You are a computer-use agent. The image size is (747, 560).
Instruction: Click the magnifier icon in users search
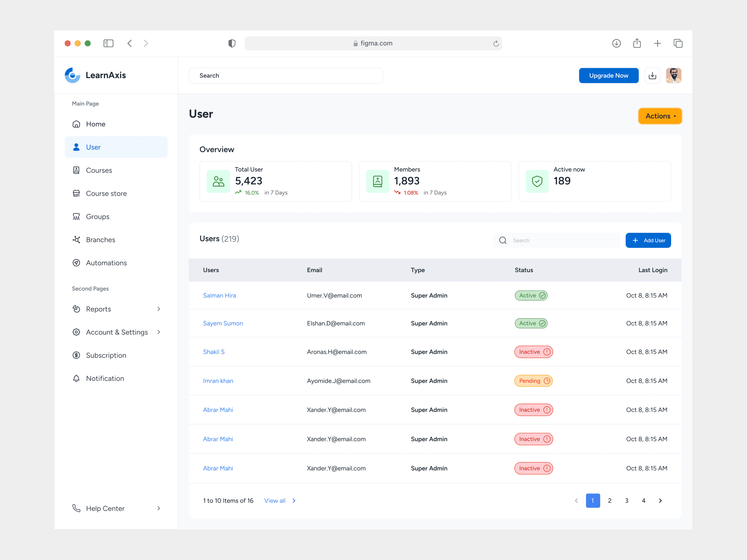click(x=503, y=240)
